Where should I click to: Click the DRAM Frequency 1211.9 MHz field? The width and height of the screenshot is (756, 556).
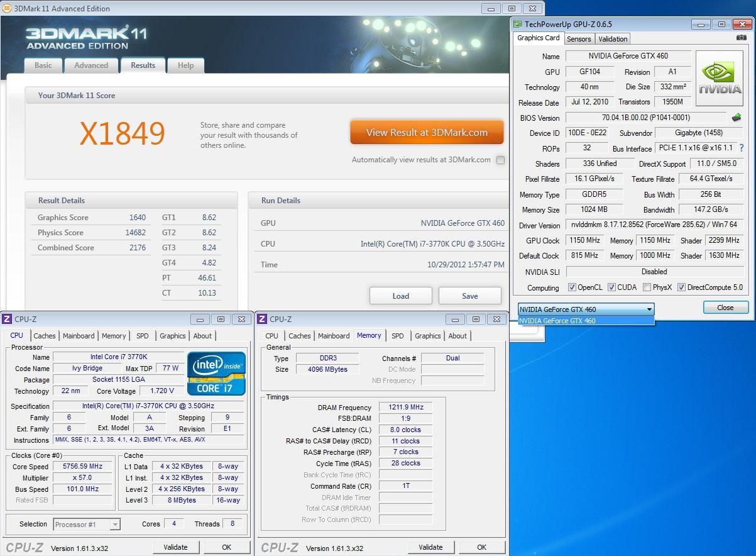[x=406, y=408]
